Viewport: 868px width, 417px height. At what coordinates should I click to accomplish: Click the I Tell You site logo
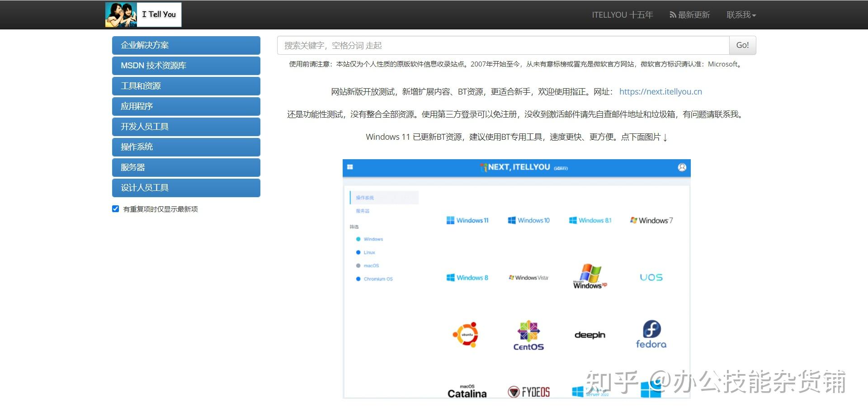point(143,14)
